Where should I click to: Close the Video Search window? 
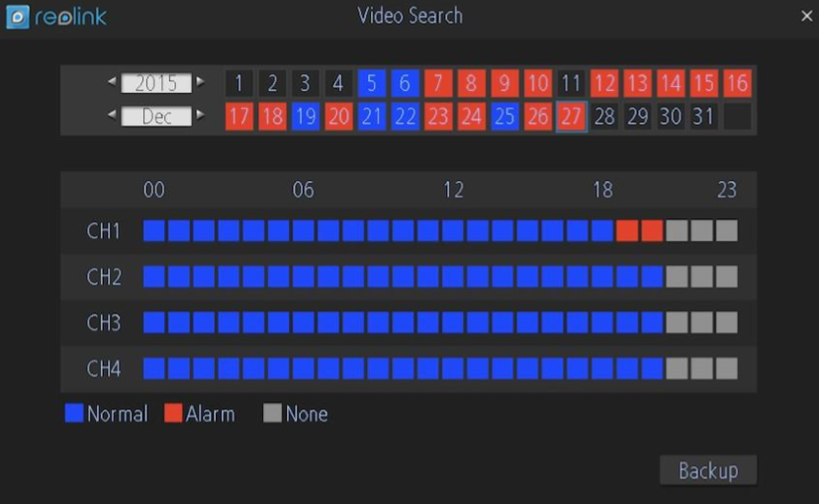pyautogui.click(x=806, y=16)
